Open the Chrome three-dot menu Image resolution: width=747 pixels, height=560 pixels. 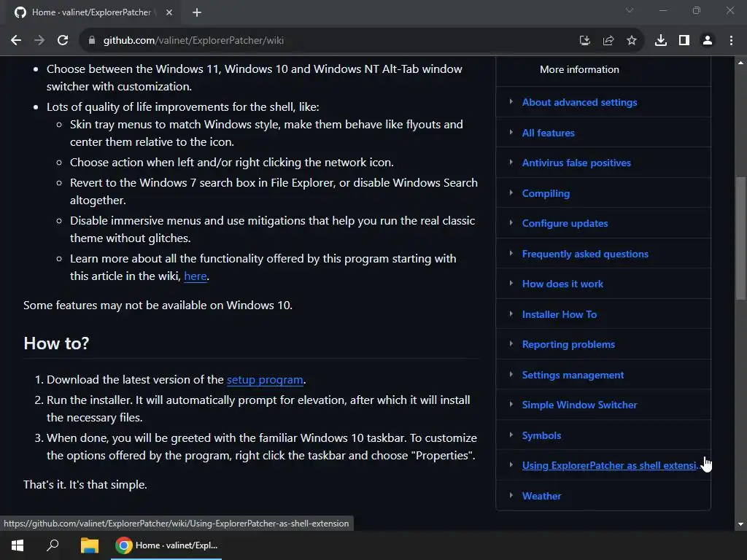coord(731,41)
